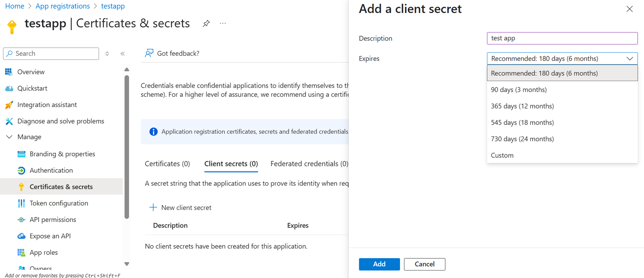644x278 pixels.
Task: Switch to the Certificates (0) tab
Action: coord(167,164)
